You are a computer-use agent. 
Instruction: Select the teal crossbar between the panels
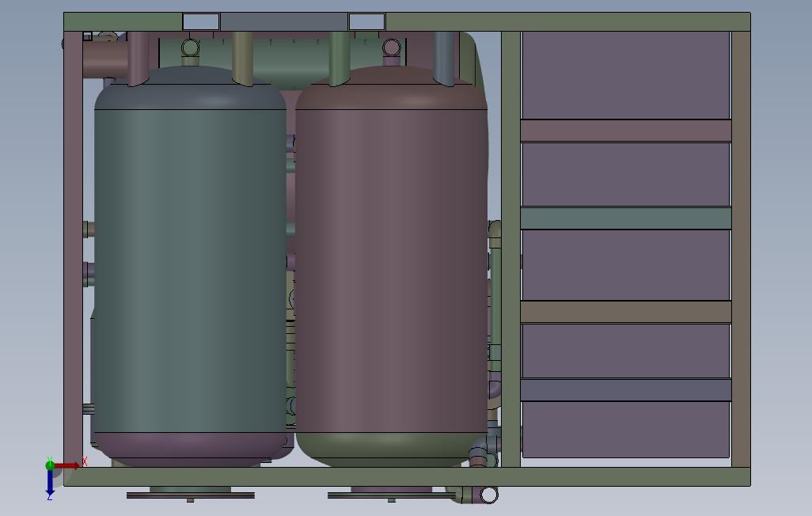click(625, 218)
